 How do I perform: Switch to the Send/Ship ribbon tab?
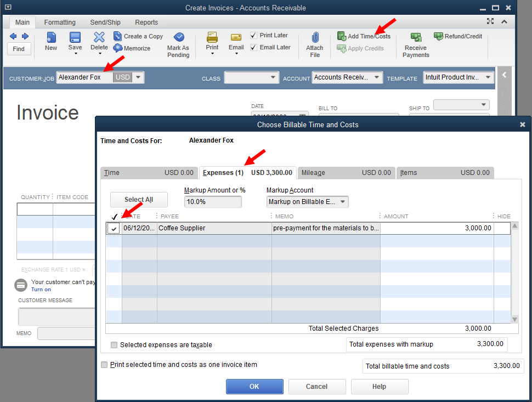coord(105,22)
